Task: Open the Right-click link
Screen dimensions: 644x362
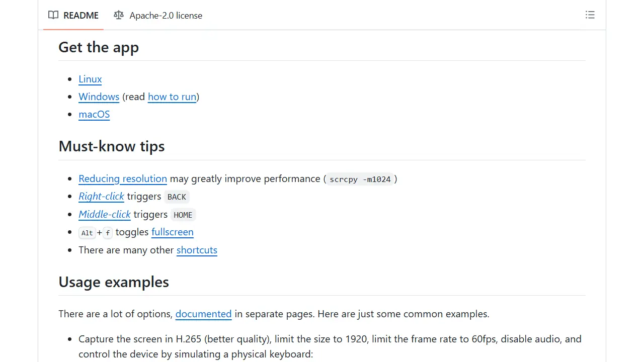Action: point(101,196)
